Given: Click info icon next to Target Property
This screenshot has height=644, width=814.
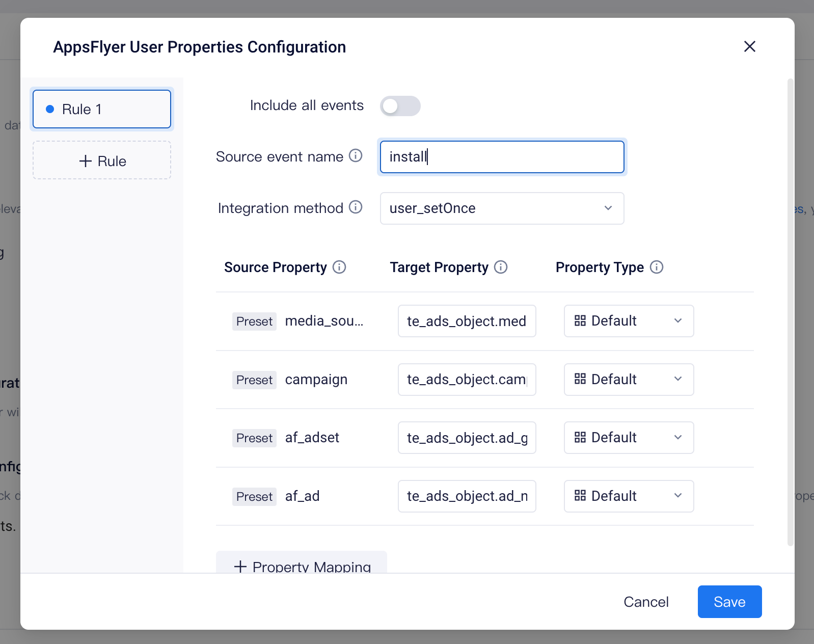Looking at the screenshot, I should (501, 267).
